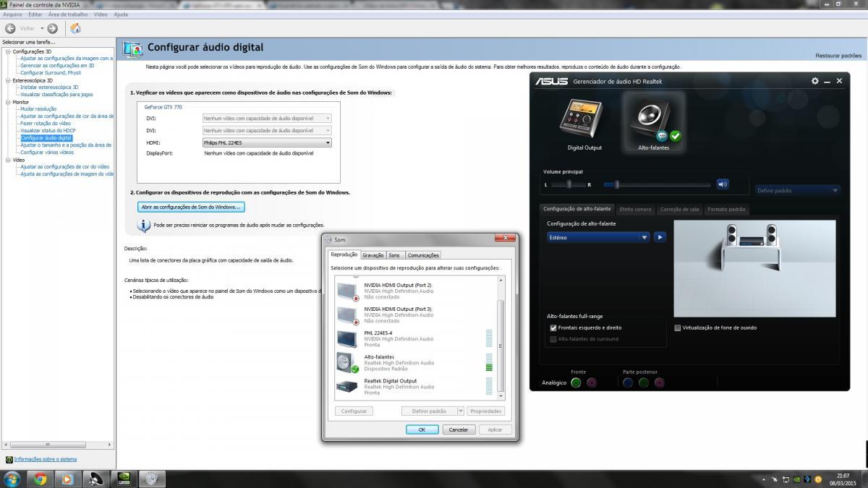The image size is (868, 488).
Task: Click the pink front analog jack
Action: (592, 382)
